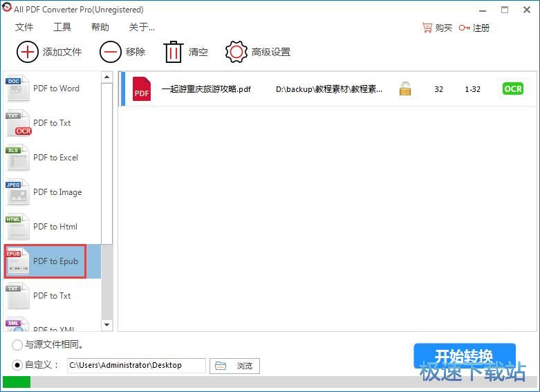Maximize the All PDF Converter window

tap(505, 10)
